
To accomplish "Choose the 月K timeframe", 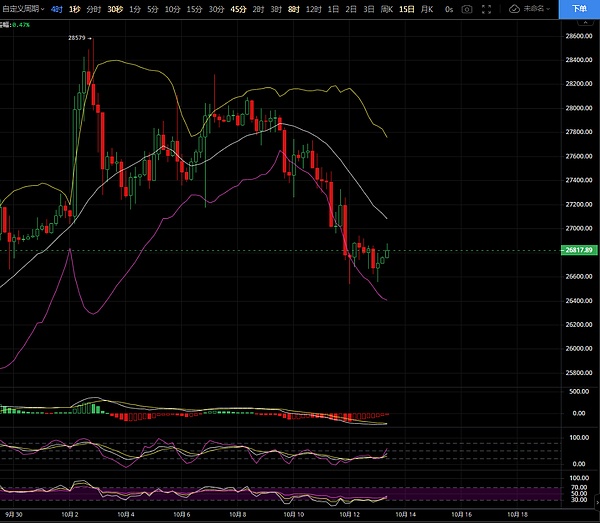I will click(428, 8).
